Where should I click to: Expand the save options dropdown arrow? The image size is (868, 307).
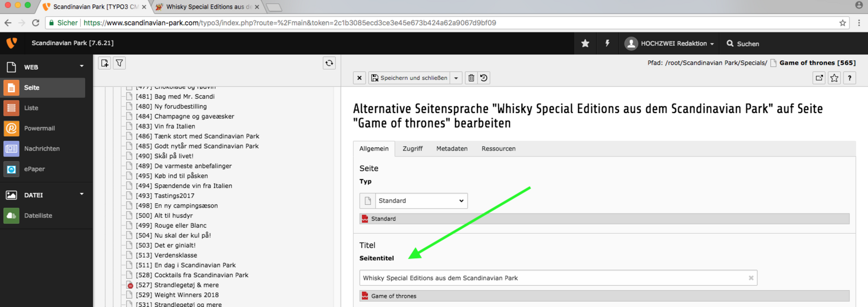click(456, 78)
